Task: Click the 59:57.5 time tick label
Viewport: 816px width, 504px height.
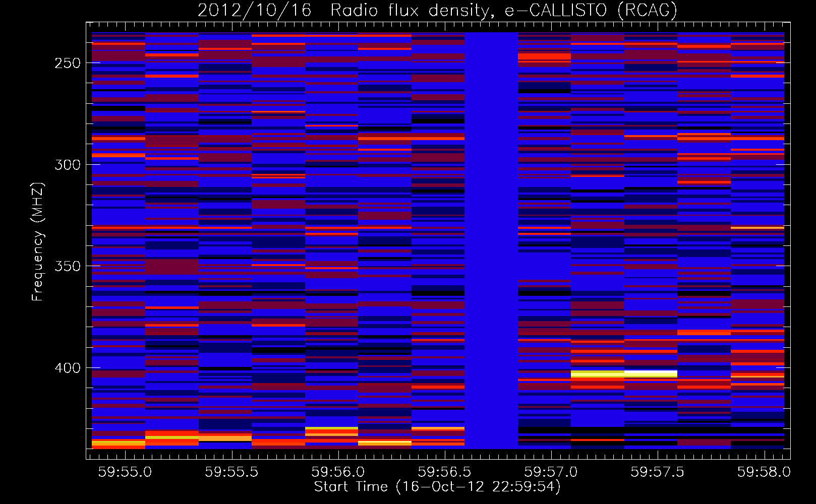Action: tap(658, 472)
